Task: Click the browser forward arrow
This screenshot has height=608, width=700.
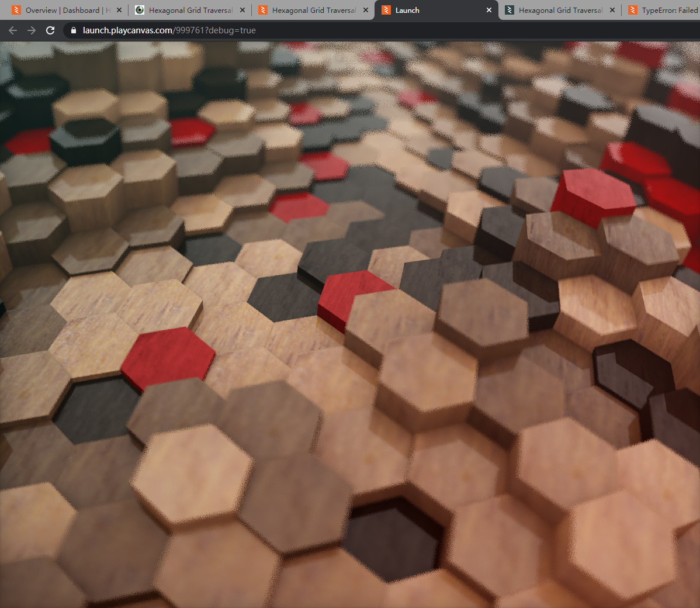Action: [32, 30]
